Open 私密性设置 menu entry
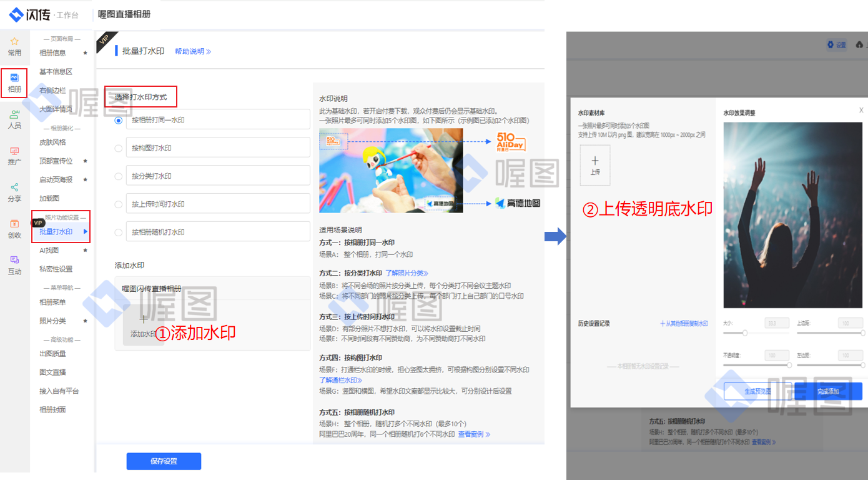Screen dimensions: 868x480 (x=56, y=269)
